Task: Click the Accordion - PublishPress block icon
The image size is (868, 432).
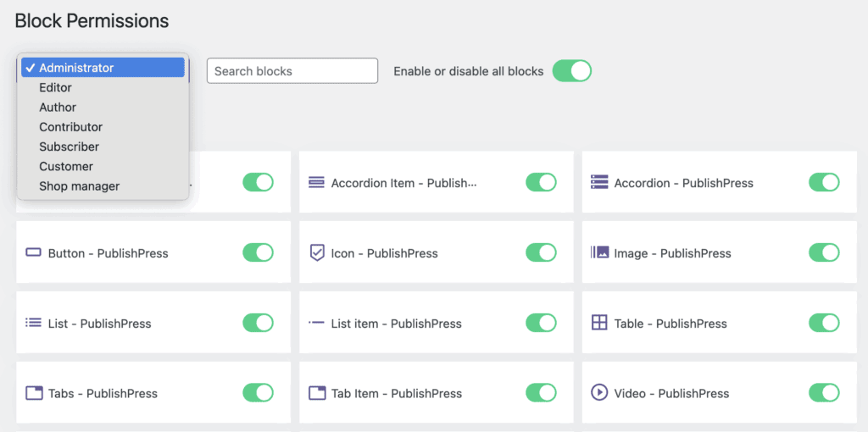Action: [599, 182]
